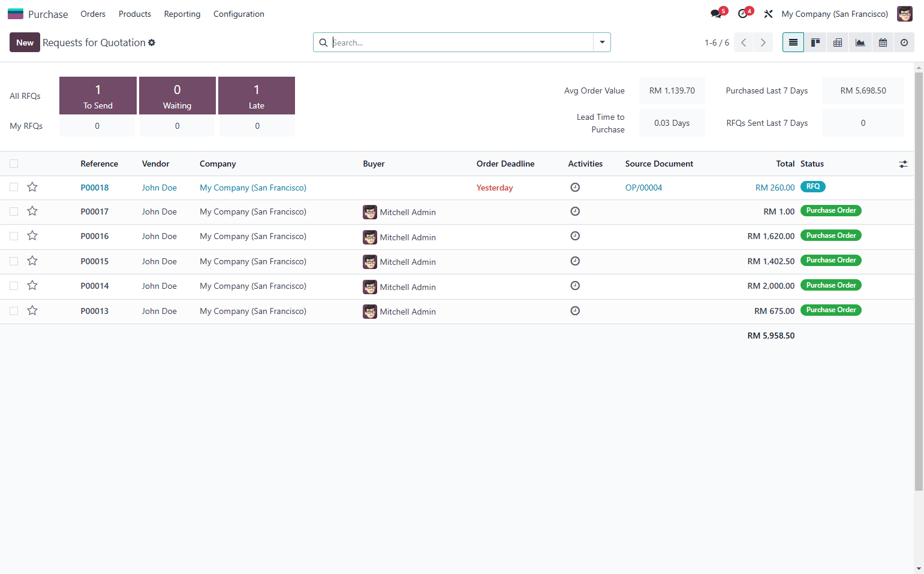
Task: Star the P00015 order as favorite
Action: point(32,261)
